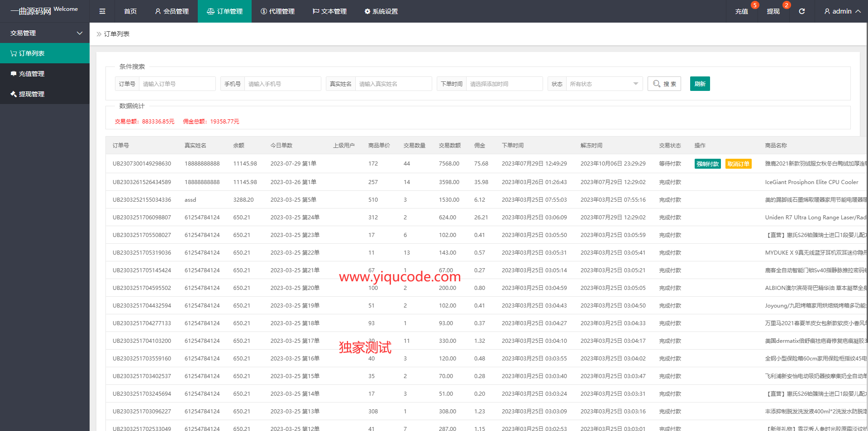
Task: Go to 首页 tab
Action: [130, 11]
